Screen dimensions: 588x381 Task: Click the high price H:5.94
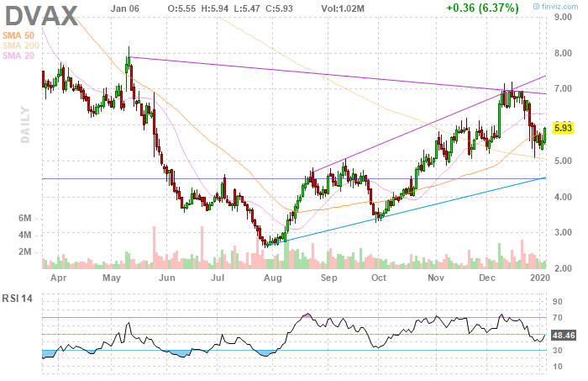coord(215,8)
